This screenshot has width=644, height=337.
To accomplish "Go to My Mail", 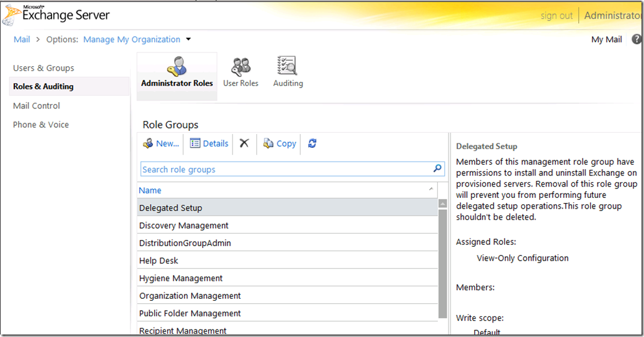I will pos(606,39).
